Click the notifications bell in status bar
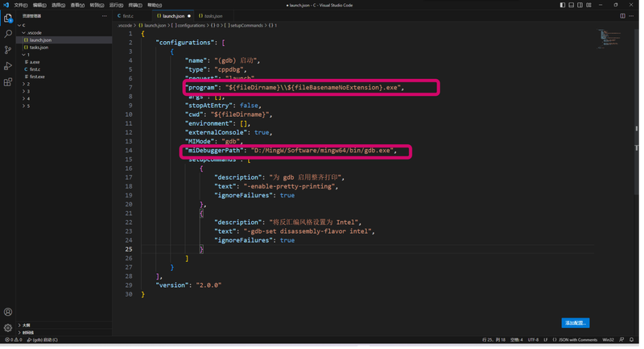The width and height of the screenshot is (644, 349). 632,339
